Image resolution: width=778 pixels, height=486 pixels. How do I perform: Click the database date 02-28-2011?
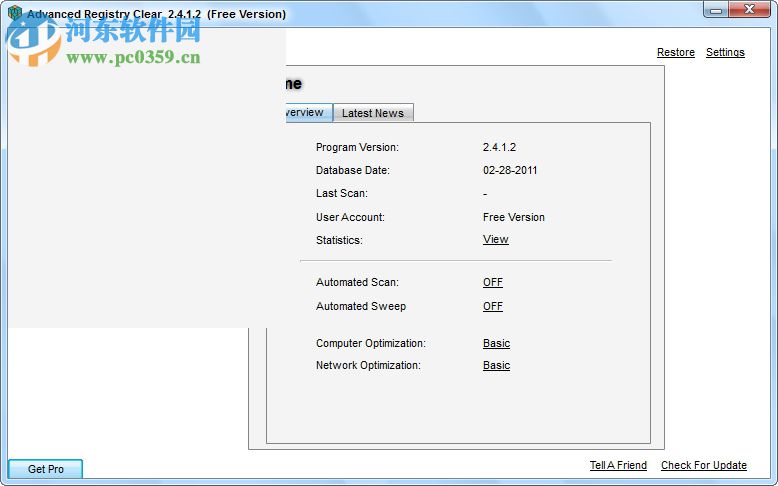510,170
